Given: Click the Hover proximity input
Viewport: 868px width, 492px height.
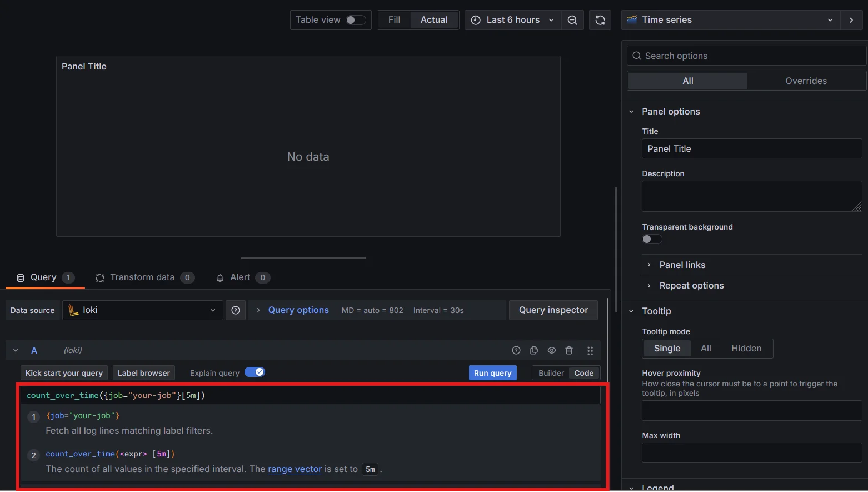Looking at the screenshot, I should [752, 411].
